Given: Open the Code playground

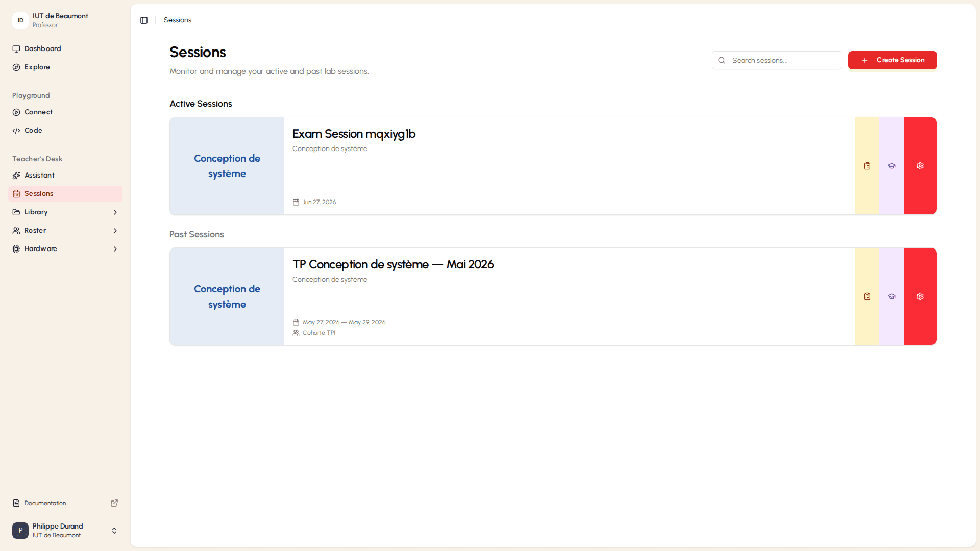Looking at the screenshot, I should click(65, 131).
